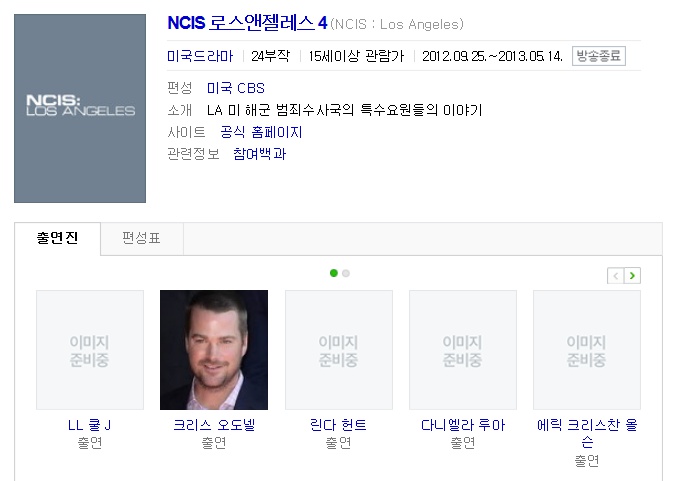The height and width of the screenshot is (481, 678).
Task: Open the 크리스 오도넬 name link
Action: coord(214,425)
